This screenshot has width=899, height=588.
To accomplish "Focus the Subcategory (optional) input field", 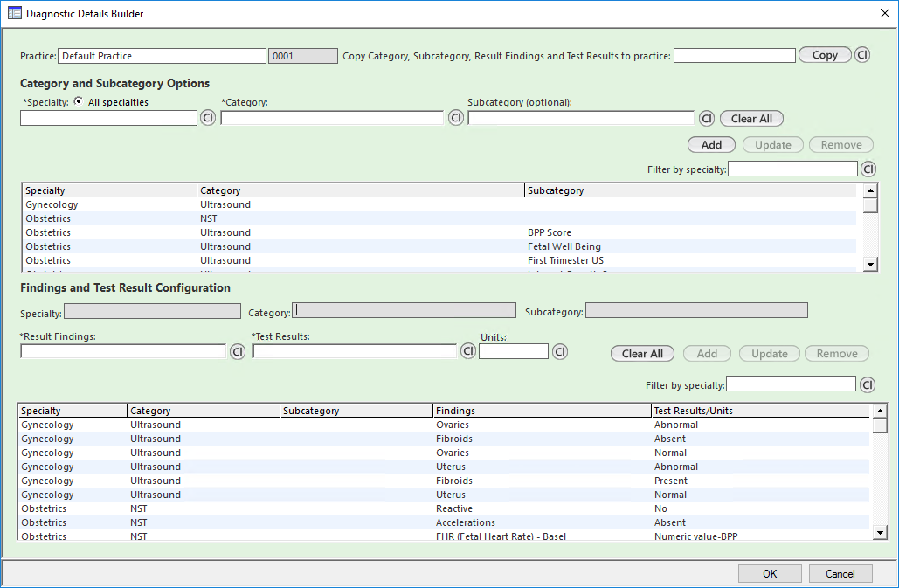I will click(581, 118).
